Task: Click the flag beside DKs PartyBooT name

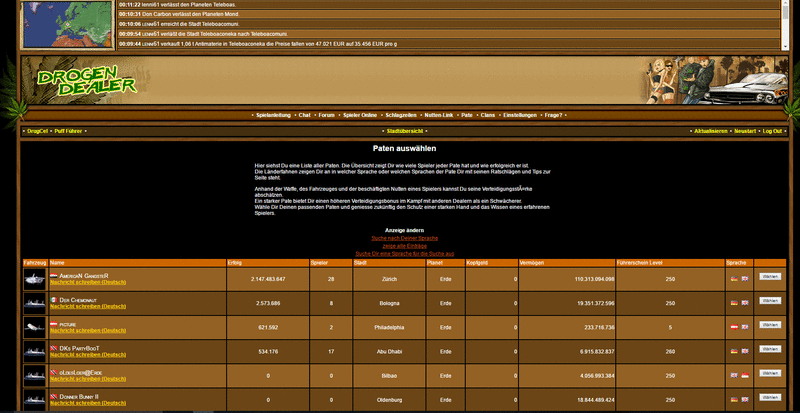Action: coord(54,348)
